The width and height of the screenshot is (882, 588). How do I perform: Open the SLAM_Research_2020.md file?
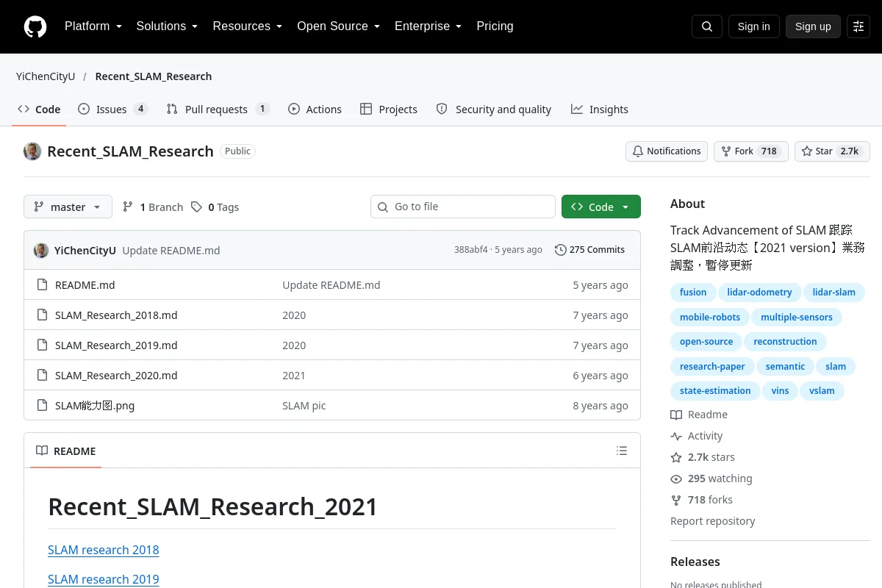click(116, 376)
